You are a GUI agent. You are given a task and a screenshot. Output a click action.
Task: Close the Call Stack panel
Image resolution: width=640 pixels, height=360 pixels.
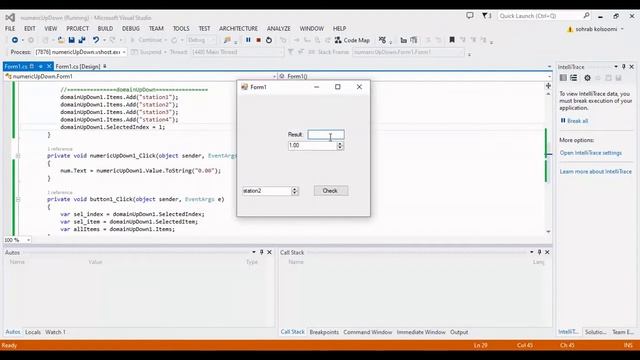click(x=547, y=252)
